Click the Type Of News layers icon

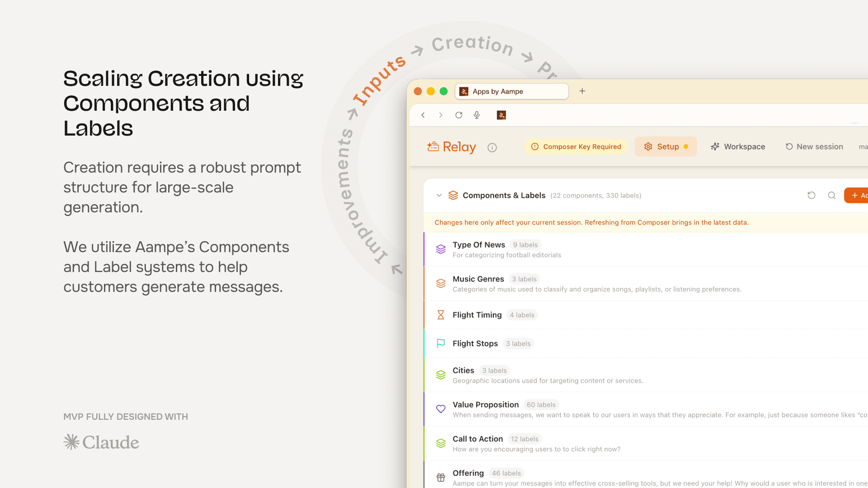point(441,249)
